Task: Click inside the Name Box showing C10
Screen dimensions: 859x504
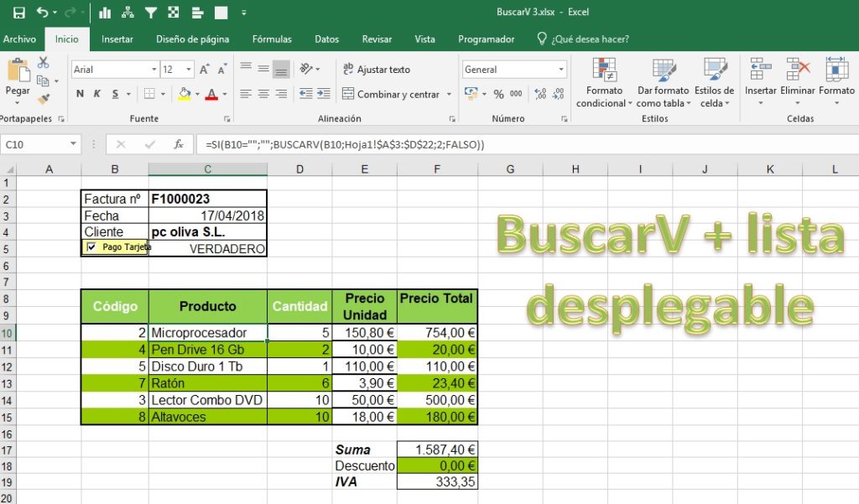Action: pos(34,144)
